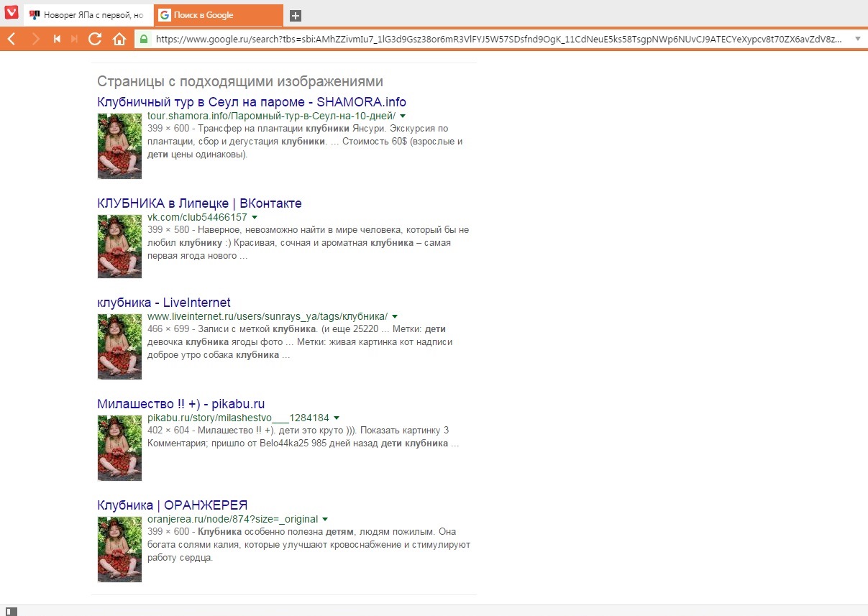The image size is (868, 616).
Task: Go to the home page
Action: [x=119, y=39]
